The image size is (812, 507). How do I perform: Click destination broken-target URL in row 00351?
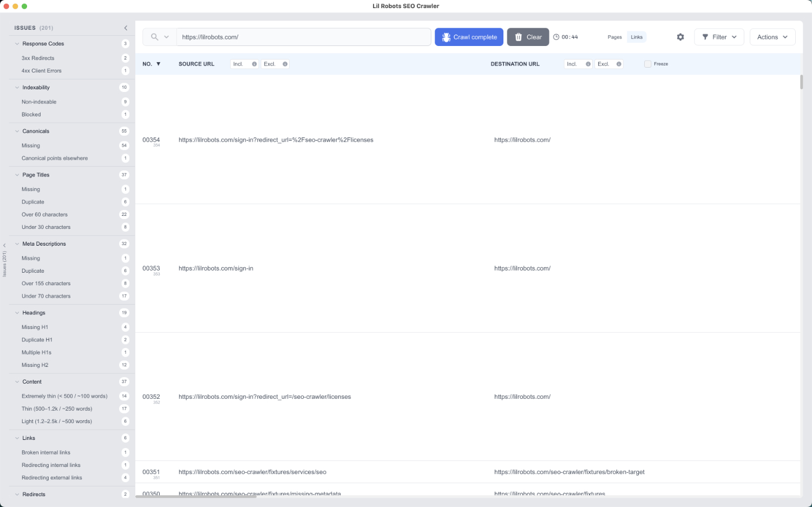click(569, 472)
